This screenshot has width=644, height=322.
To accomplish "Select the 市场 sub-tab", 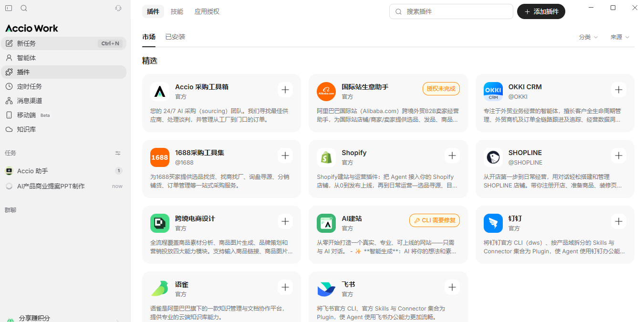I will tap(149, 37).
